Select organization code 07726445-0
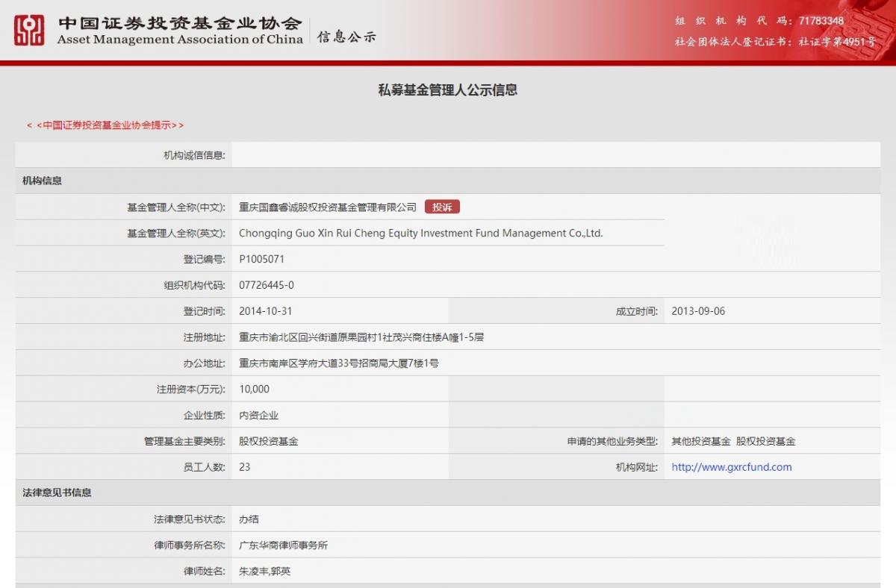 point(267,285)
